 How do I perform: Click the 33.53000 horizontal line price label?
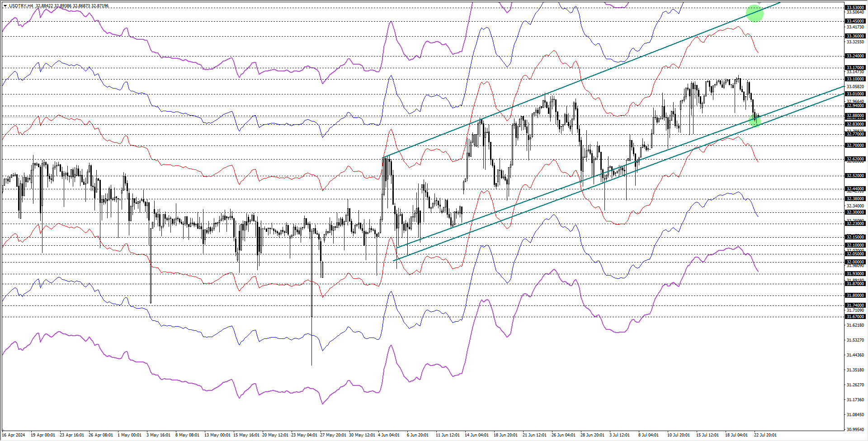(x=855, y=7)
